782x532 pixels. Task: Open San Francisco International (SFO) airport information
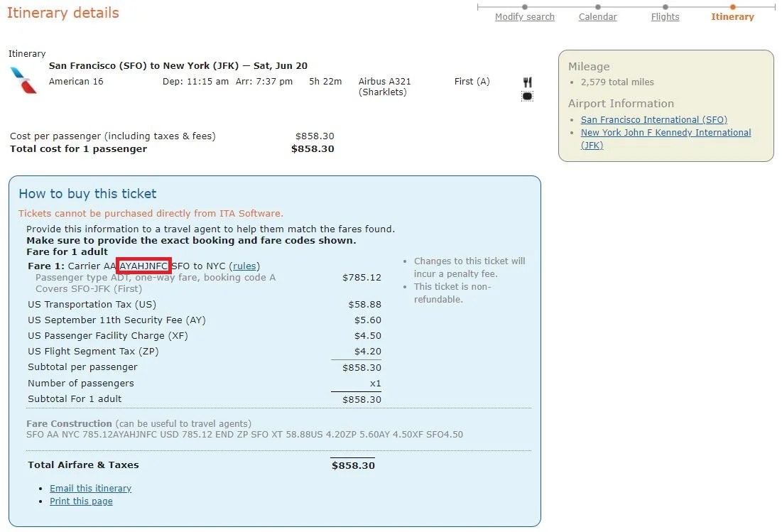click(x=653, y=119)
